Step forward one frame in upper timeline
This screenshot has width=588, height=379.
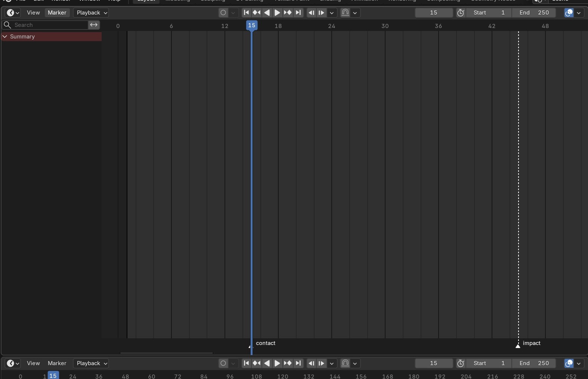point(321,13)
